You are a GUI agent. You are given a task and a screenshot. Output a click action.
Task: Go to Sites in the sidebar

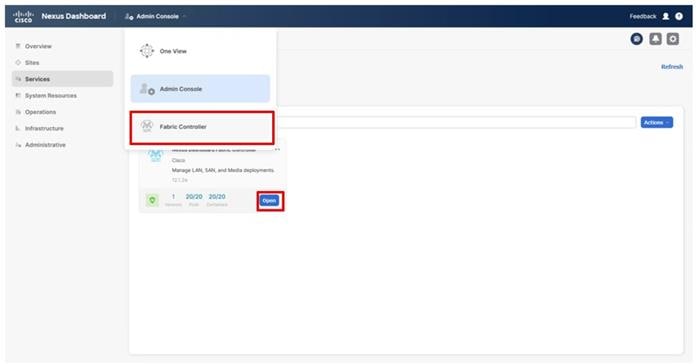tap(32, 63)
